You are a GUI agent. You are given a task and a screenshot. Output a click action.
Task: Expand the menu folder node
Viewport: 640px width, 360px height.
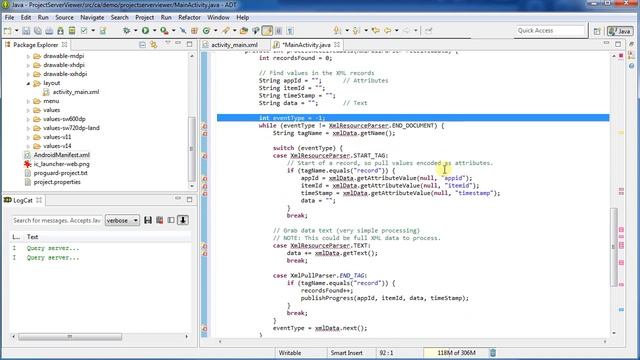[x=28, y=101]
